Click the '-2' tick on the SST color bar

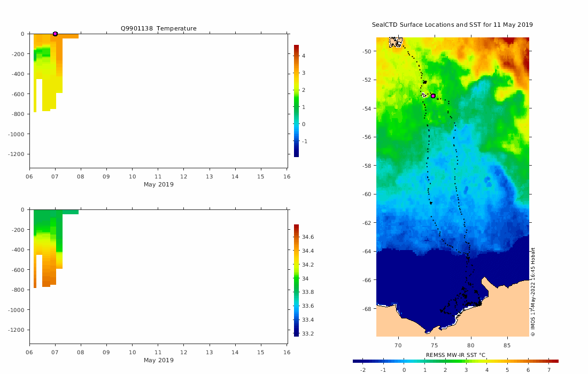362,370
